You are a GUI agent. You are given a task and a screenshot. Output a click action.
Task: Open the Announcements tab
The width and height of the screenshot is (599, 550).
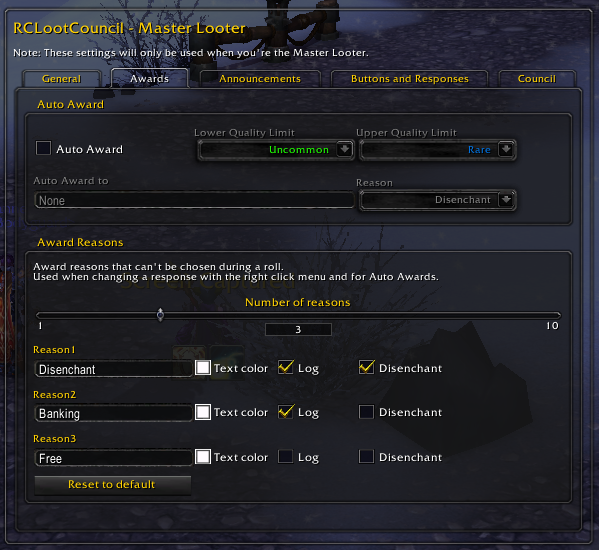coord(260,79)
